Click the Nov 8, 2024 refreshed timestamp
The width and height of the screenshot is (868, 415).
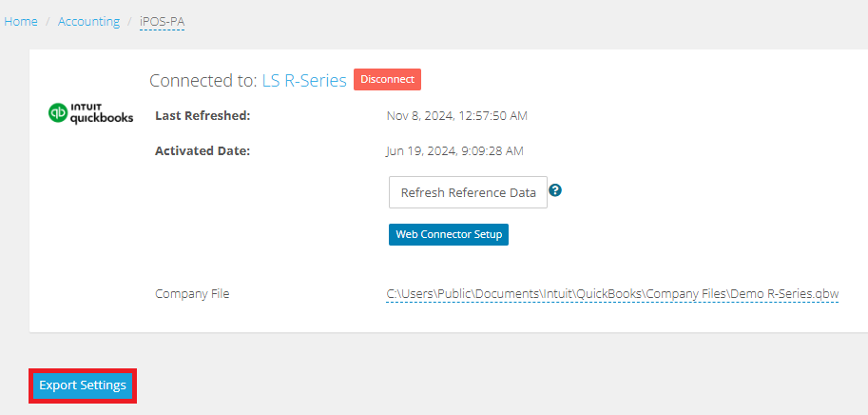[456, 116]
